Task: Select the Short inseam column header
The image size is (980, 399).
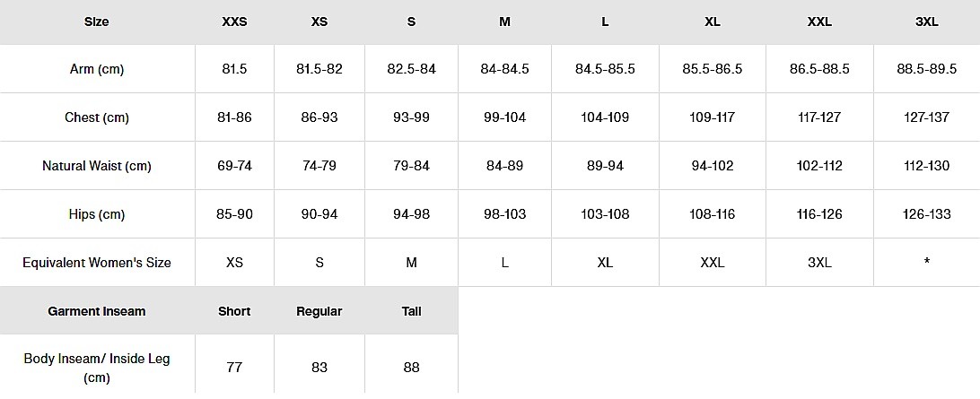Action: pyautogui.click(x=234, y=311)
